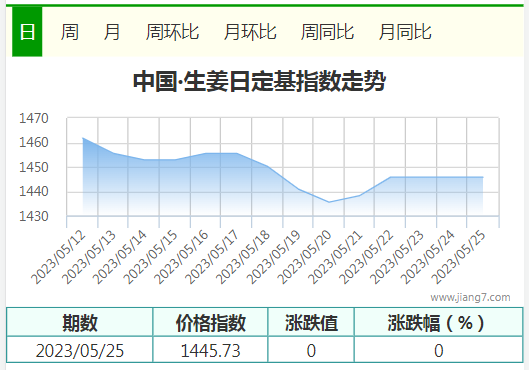Click the 1460 y-axis value
Image resolution: width=529 pixels, height=370 pixels.
[34, 143]
